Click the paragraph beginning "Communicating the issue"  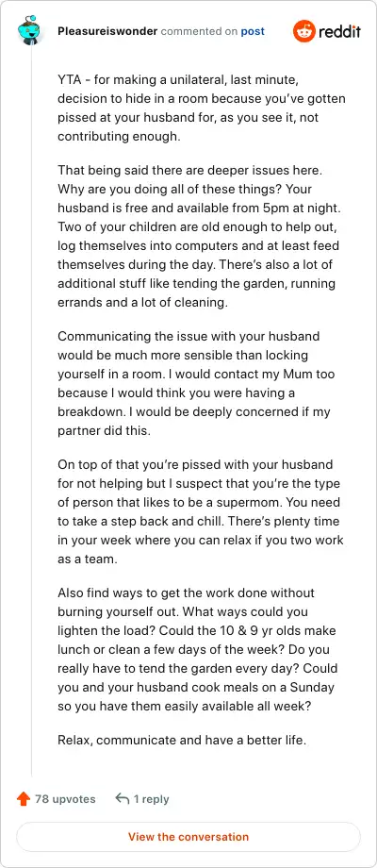(196, 384)
